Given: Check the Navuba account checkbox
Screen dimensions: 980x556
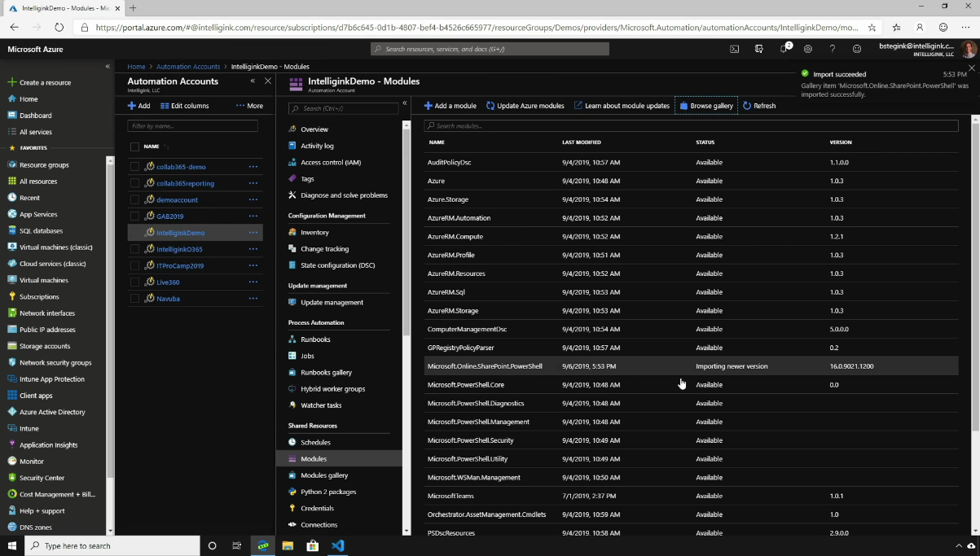Looking at the screenshot, I should coord(134,299).
